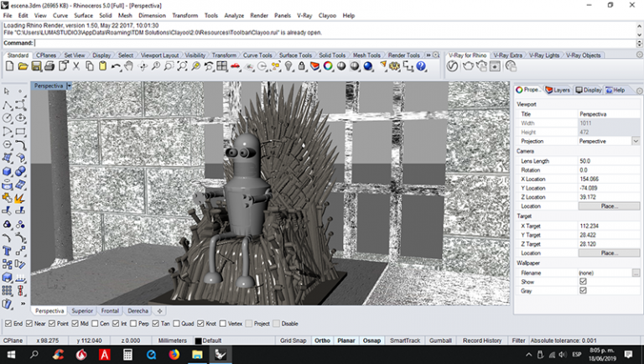Screen dimensions: 644x364
Task: Click the Default layer color swatch
Action: (198, 341)
